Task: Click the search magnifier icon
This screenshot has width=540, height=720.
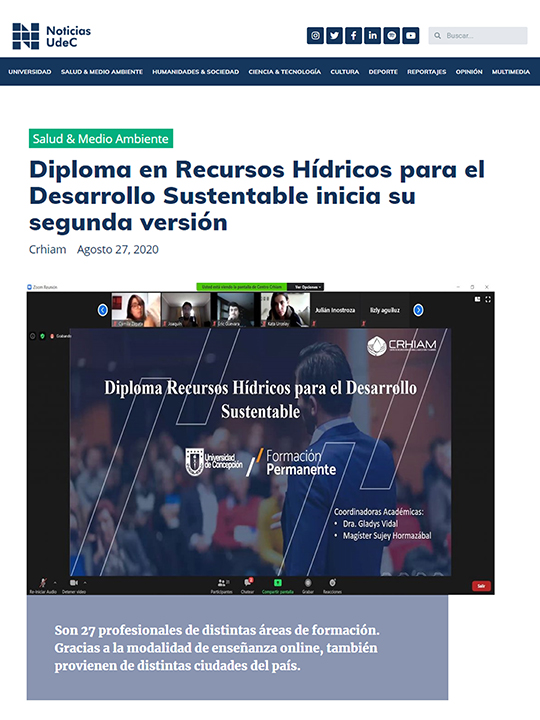Action: [x=438, y=35]
